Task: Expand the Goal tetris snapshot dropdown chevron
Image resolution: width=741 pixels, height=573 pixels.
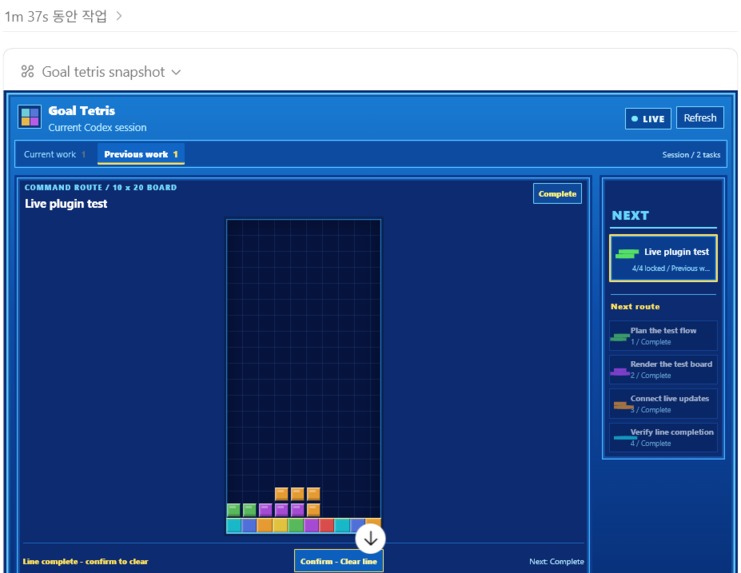Action: pos(176,72)
